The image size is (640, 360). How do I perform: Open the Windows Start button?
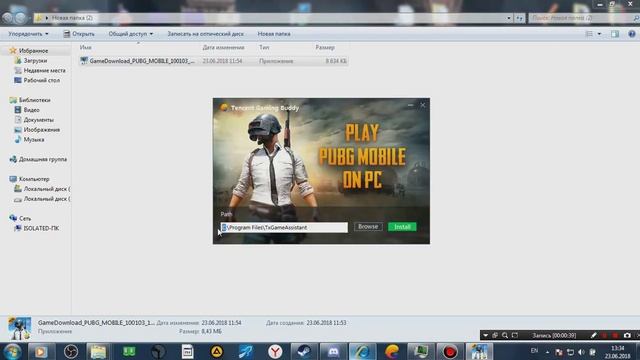click(x=11, y=351)
